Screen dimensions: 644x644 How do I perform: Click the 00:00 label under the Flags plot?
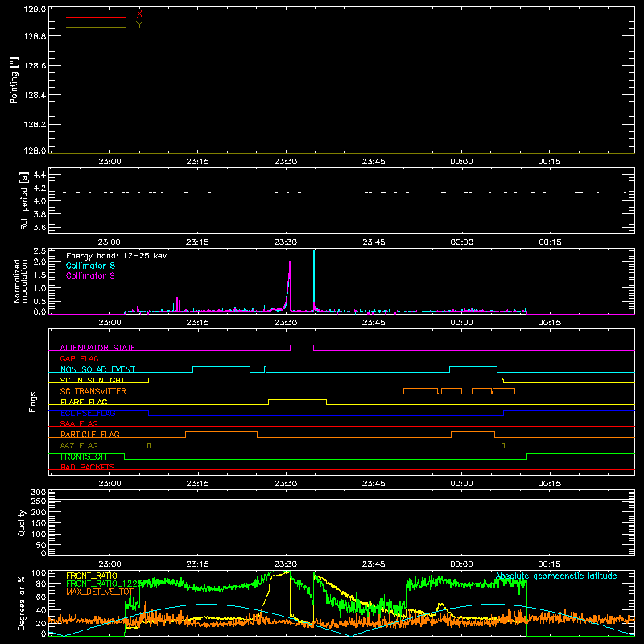pyautogui.click(x=461, y=484)
